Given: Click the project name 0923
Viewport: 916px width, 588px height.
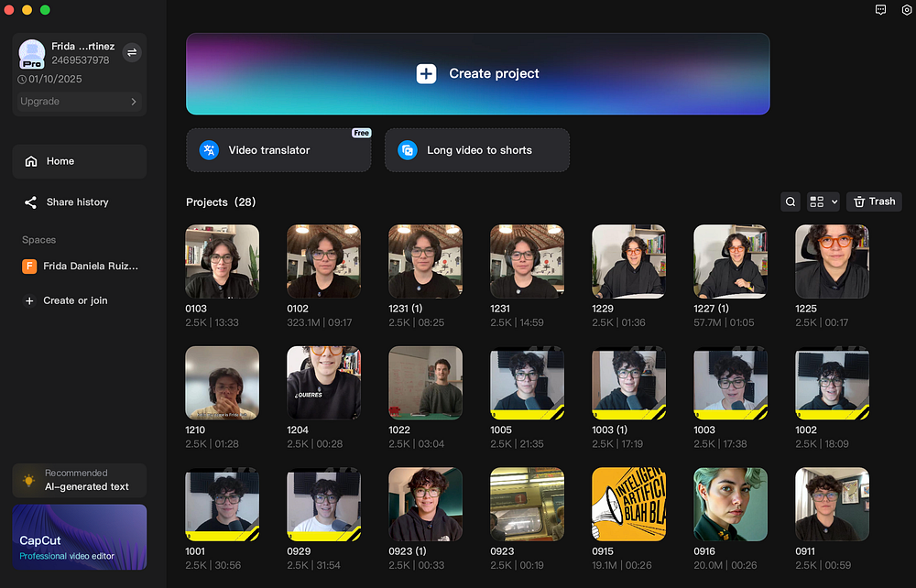Looking at the screenshot, I should [x=502, y=551].
